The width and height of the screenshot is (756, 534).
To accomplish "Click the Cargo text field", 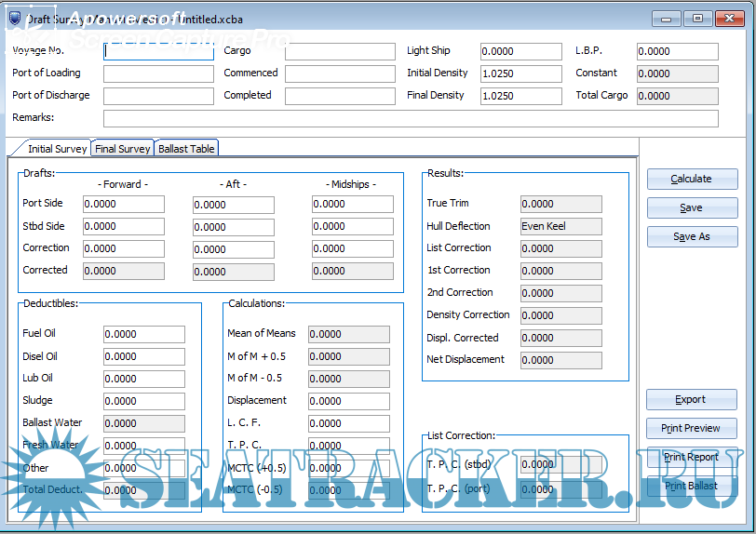I will point(340,52).
